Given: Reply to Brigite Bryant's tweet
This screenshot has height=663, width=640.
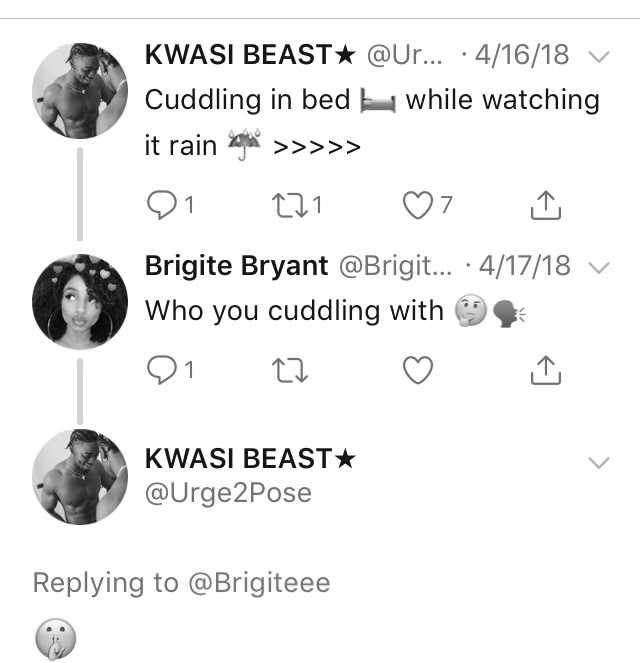Looking at the screenshot, I should pos(161,370).
